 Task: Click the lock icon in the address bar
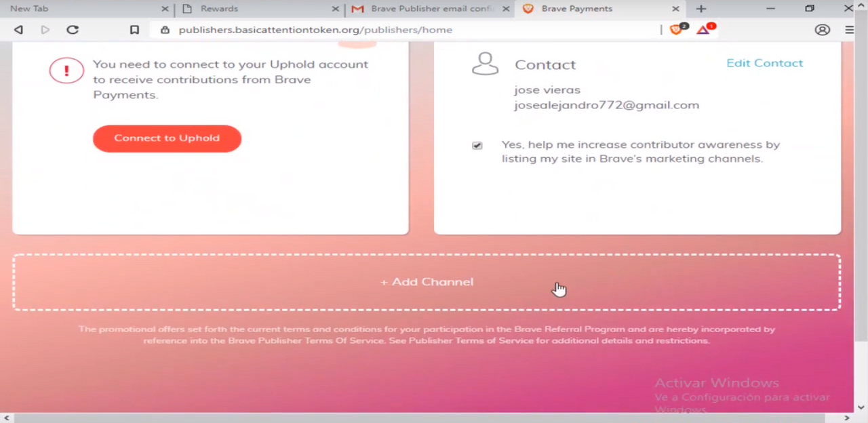click(164, 30)
